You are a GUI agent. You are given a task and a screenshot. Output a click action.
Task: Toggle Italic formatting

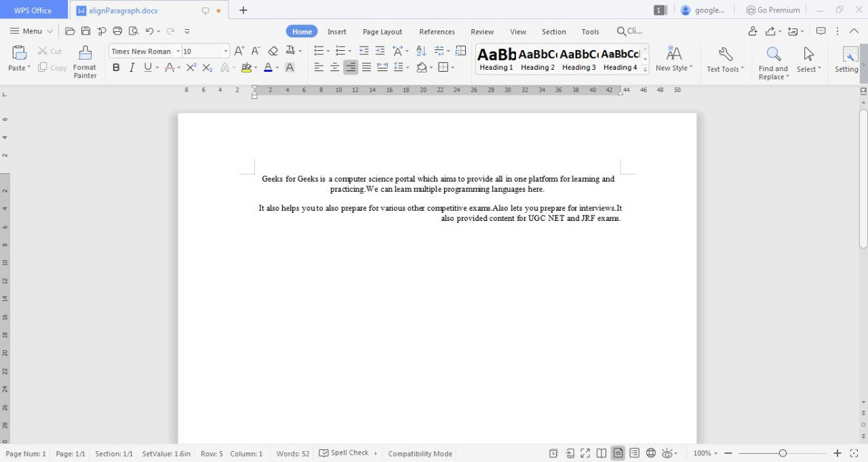tap(132, 67)
